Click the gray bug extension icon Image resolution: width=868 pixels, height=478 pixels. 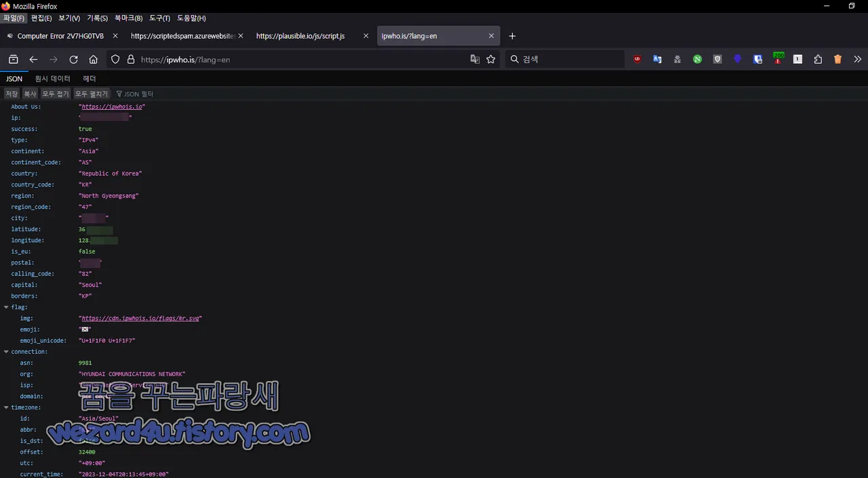(x=677, y=60)
